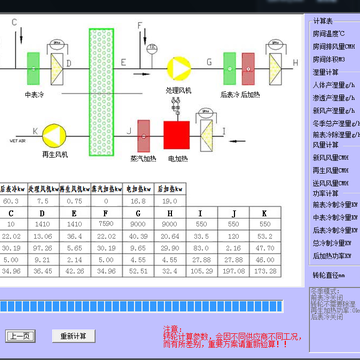Click the column K header cell
The height and width of the screenshot is (360, 360).
click(x=265, y=213)
